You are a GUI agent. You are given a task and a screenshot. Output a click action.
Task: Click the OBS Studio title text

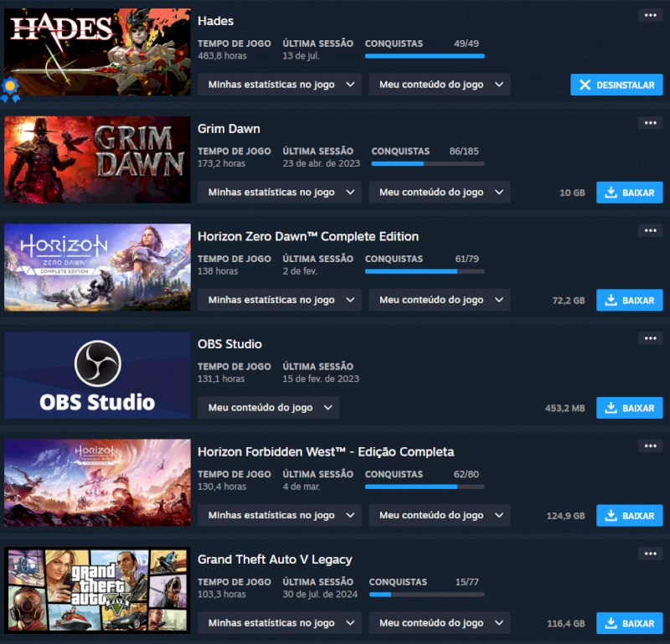(229, 344)
